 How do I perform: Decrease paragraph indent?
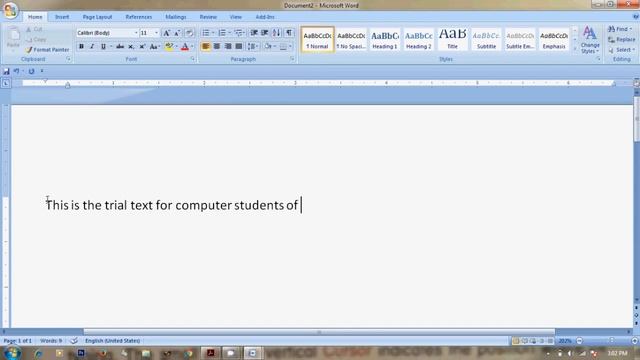click(x=254, y=33)
